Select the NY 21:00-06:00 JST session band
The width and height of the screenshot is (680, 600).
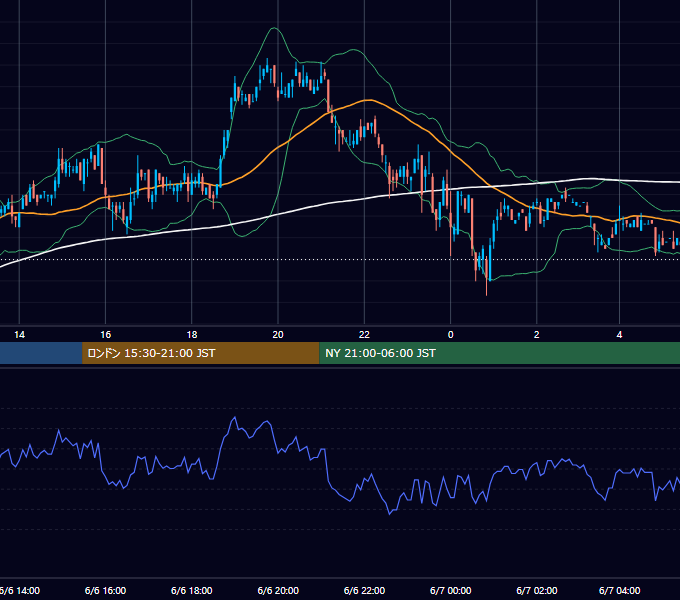pos(500,353)
